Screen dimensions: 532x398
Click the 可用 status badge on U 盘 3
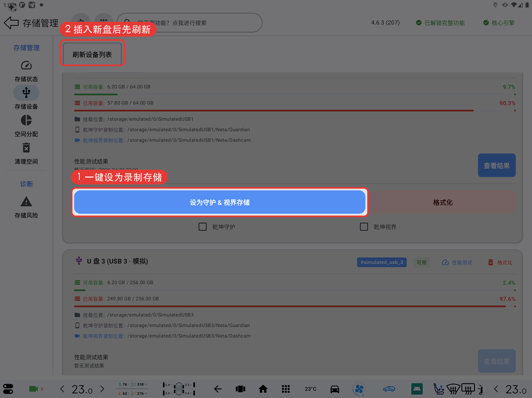click(421, 262)
